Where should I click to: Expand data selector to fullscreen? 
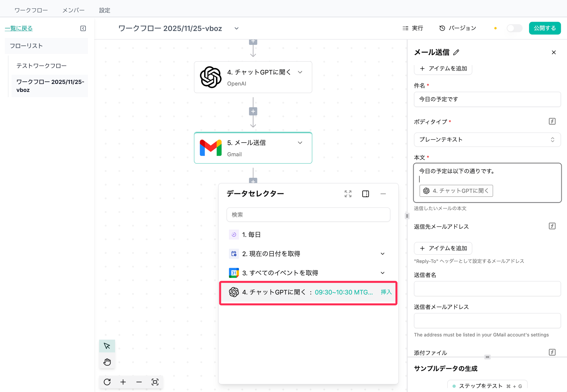click(348, 194)
